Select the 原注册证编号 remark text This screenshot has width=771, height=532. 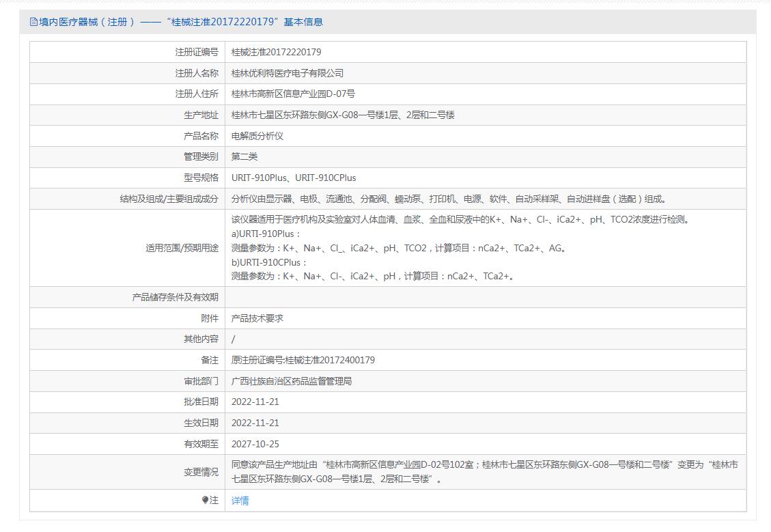303,360
